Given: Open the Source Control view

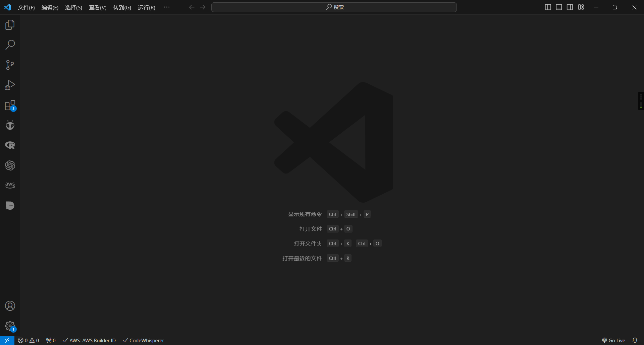Looking at the screenshot, I should coord(10,65).
